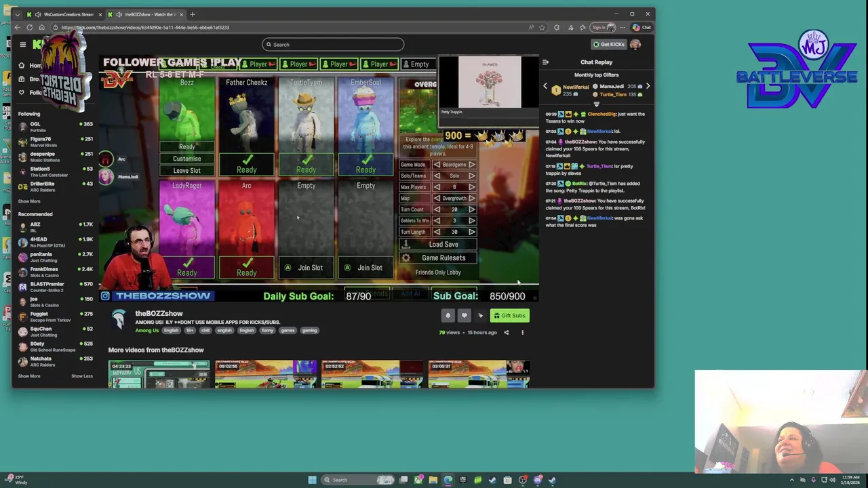This screenshot has height=488, width=868.
Task: Open the 04:23:23 video thumbnail
Action: 159,374
